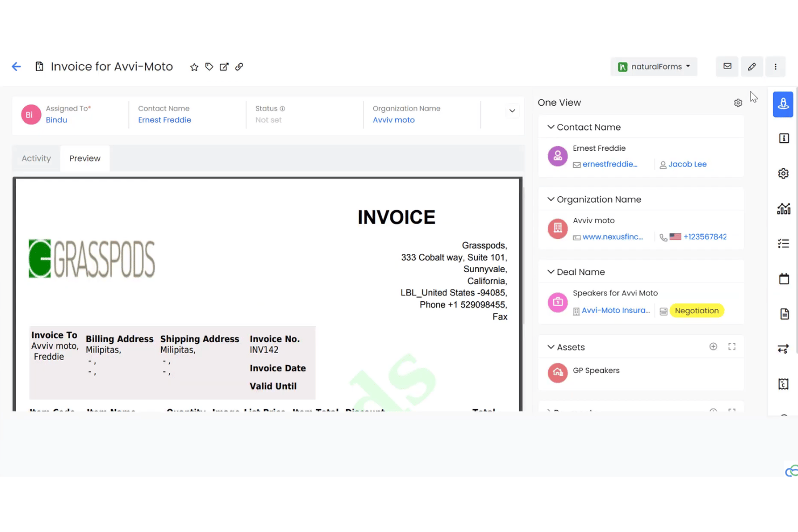This screenshot has width=798, height=532.
Task: Open the Jacob Lee owner link
Action: point(687,164)
